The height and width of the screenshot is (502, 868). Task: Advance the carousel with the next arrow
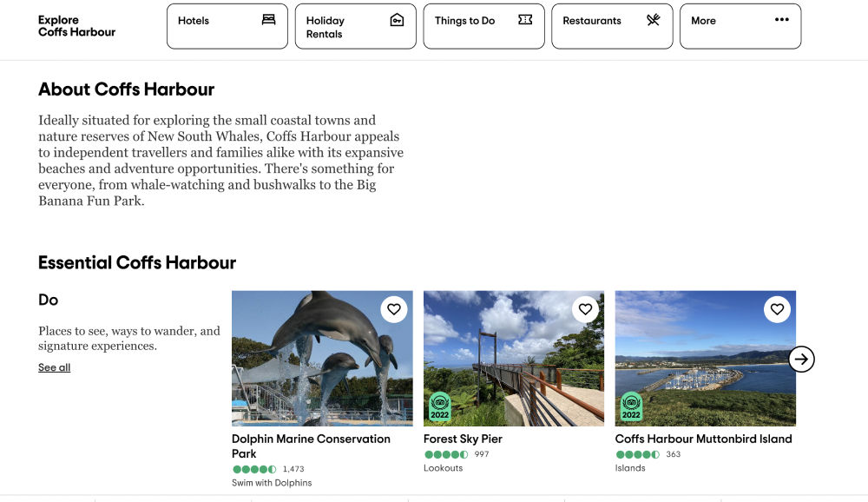(x=801, y=359)
